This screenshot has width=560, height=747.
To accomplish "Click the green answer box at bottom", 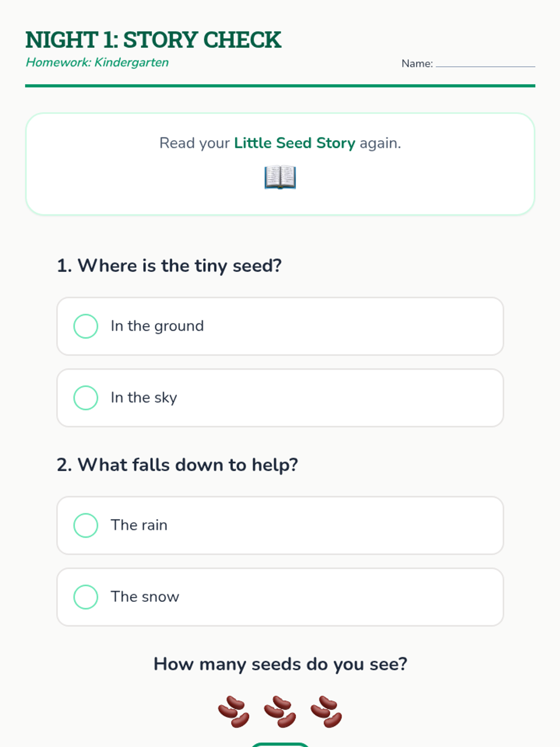I will point(280,745).
